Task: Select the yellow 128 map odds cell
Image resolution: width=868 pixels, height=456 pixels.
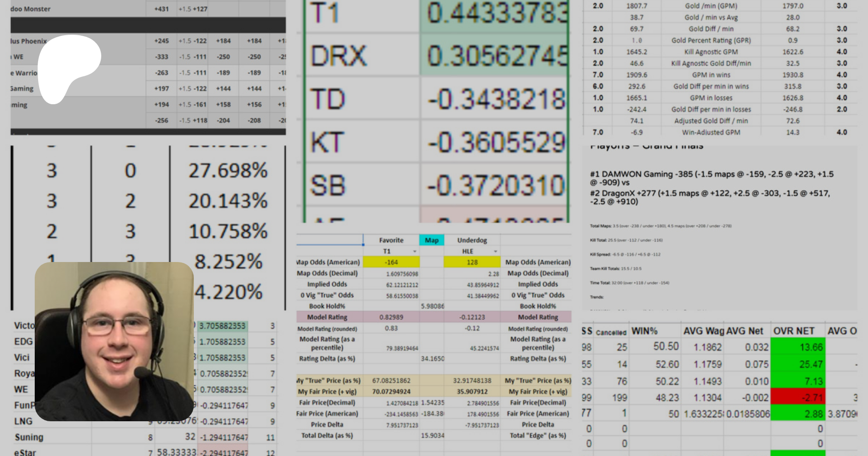Action: click(x=472, y=263)
